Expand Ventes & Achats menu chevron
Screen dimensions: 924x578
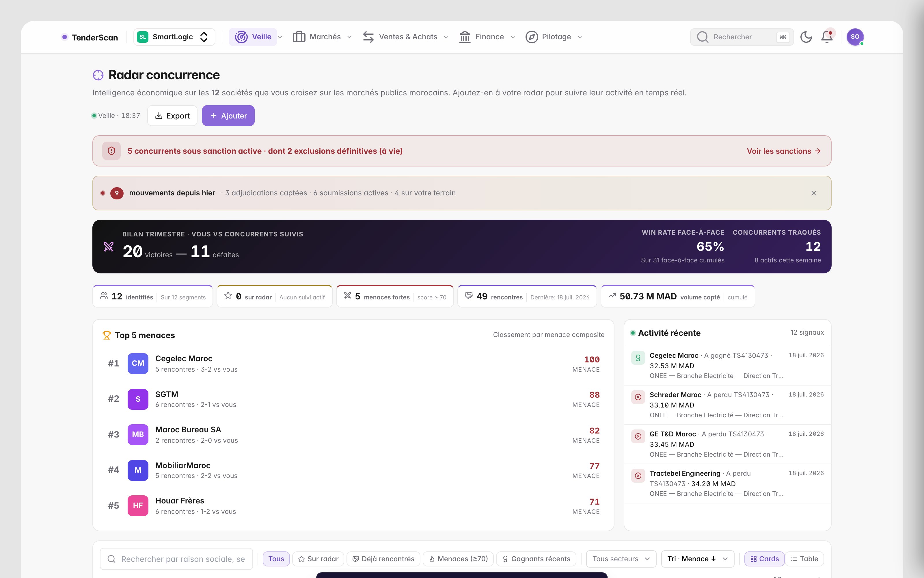click(x=446, y=37)
